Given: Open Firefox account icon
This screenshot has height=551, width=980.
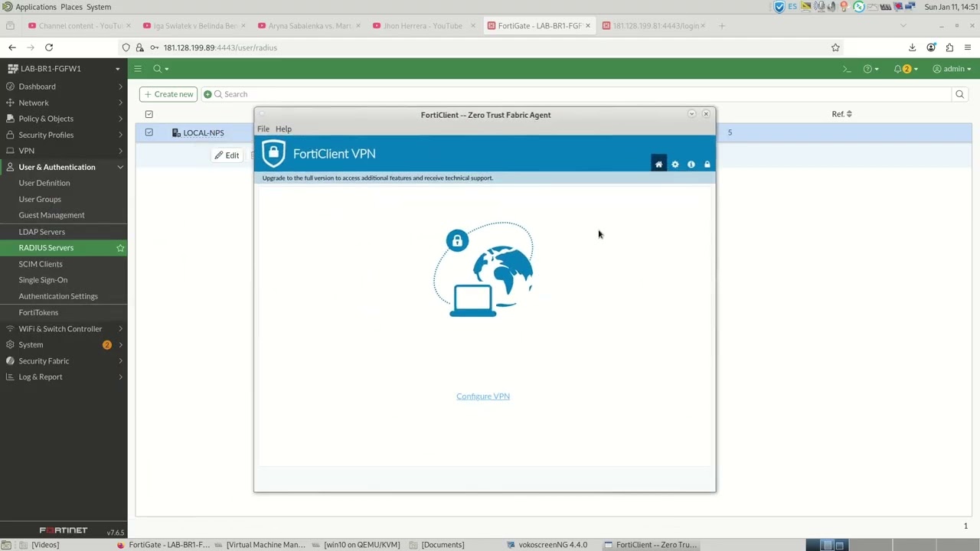Looking at the screenshot, I should pyautogui.click(x=931, y=47).
